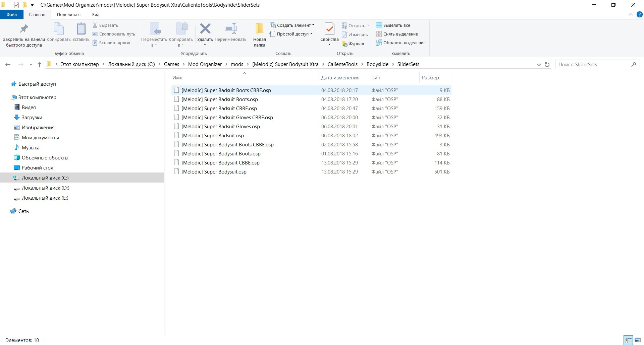Viewport: 644px width, 345px height.
Task: Pin to Quick access pushpin icon
Action: click(x=24, y=29)
